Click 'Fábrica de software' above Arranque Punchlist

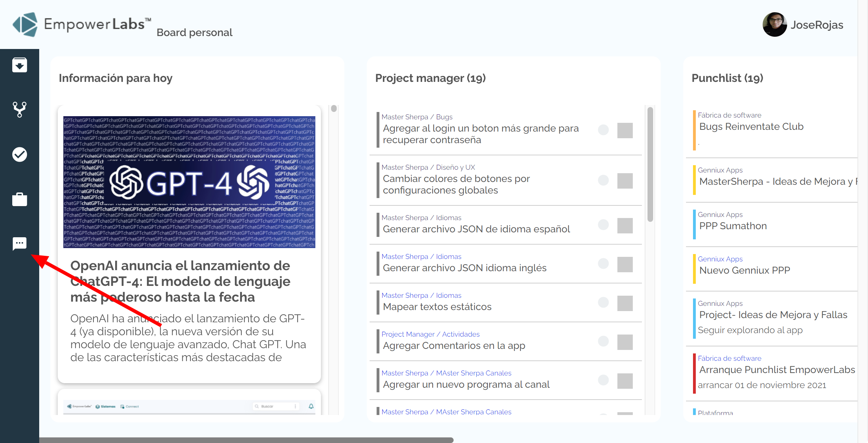click(729, 358)
